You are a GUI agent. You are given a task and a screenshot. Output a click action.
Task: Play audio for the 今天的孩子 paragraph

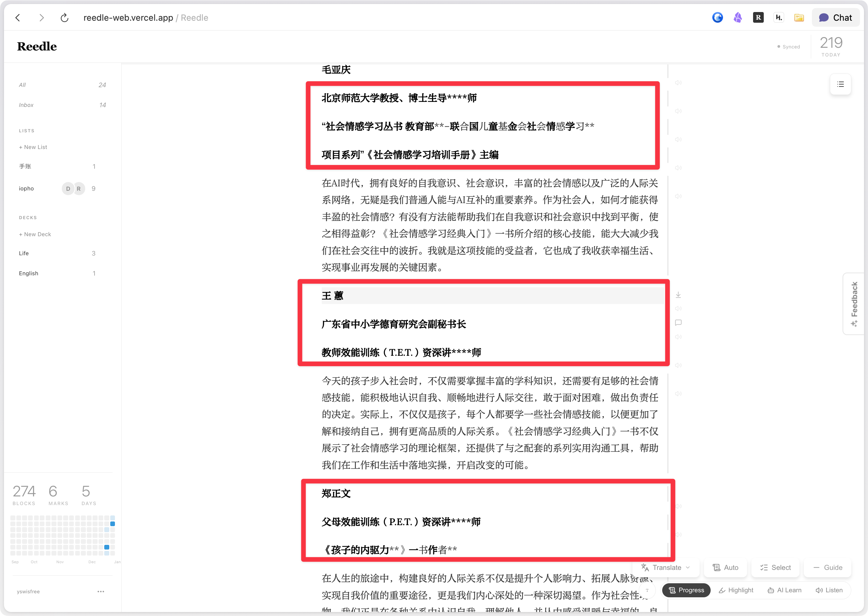(x=678, y=394)
